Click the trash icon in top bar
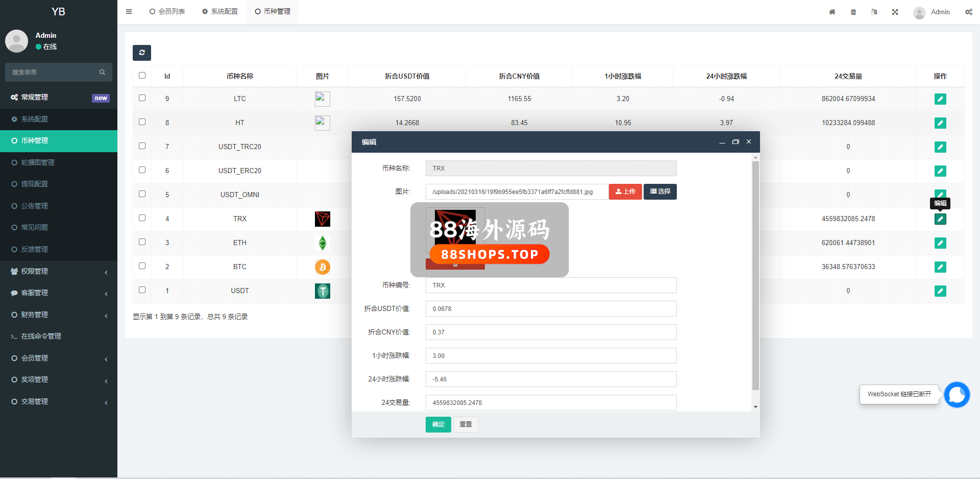980x479 pixels. [x=853, y=12]
